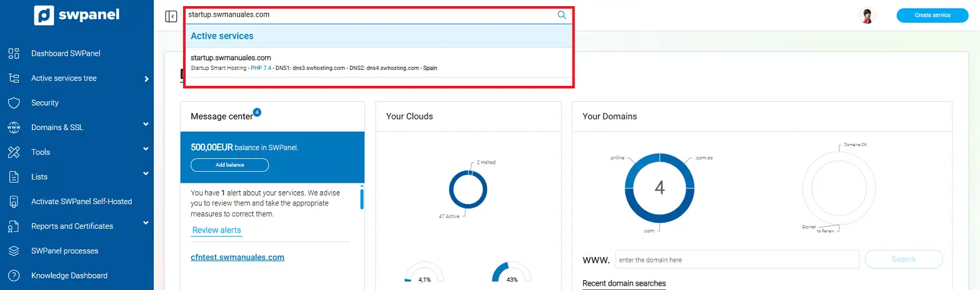Expand the Lists menu chevron
Screen dimensions: 980x290
pos(146,174)
